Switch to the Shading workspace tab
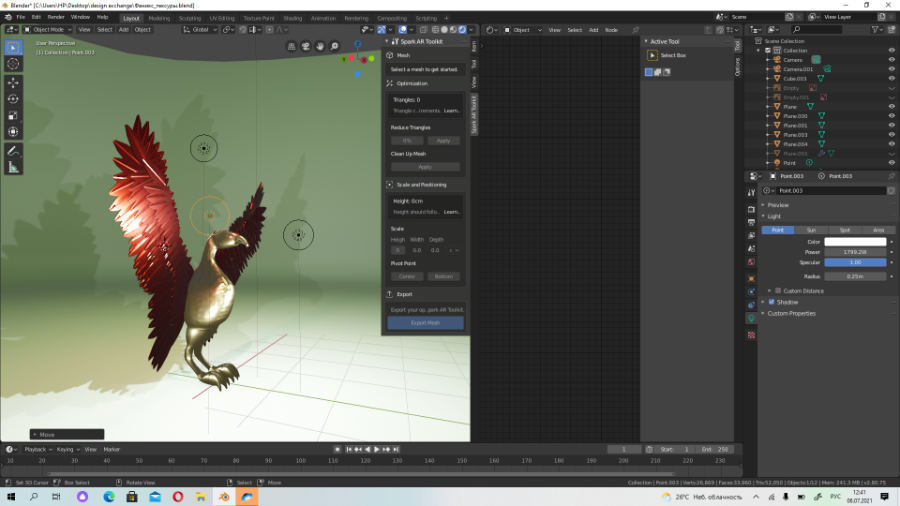The height and width of the screenshot is (506, 900). tap(293, 18)
